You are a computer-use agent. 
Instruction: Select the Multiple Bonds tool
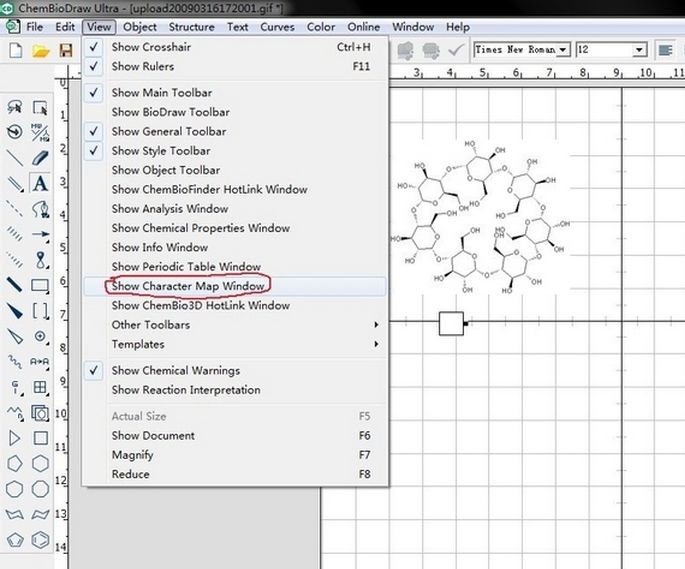coord(14,184)
